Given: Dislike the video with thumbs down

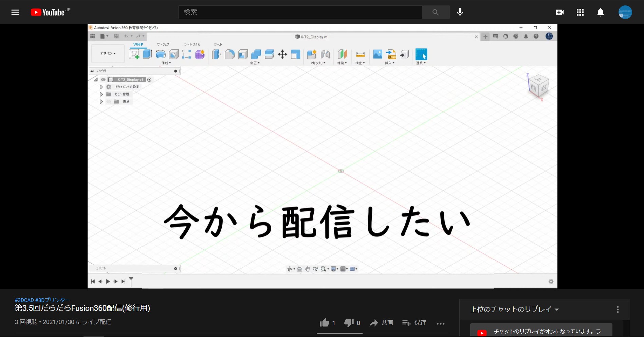Looking at the screenshot, I should [349, 323].
